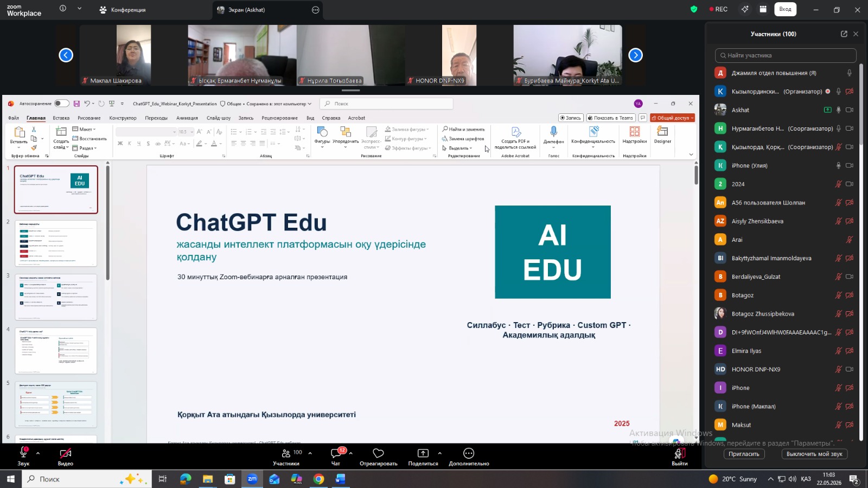Click the Диктофон microphone icon
868x488 pixels.
coord(553,131)
